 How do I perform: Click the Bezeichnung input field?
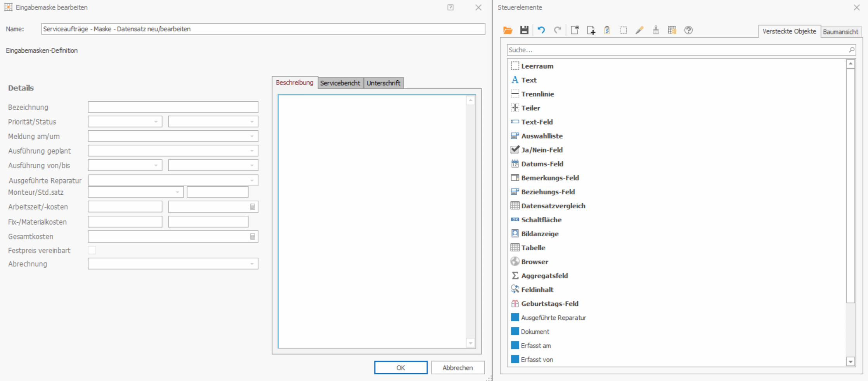pos(173,107)
